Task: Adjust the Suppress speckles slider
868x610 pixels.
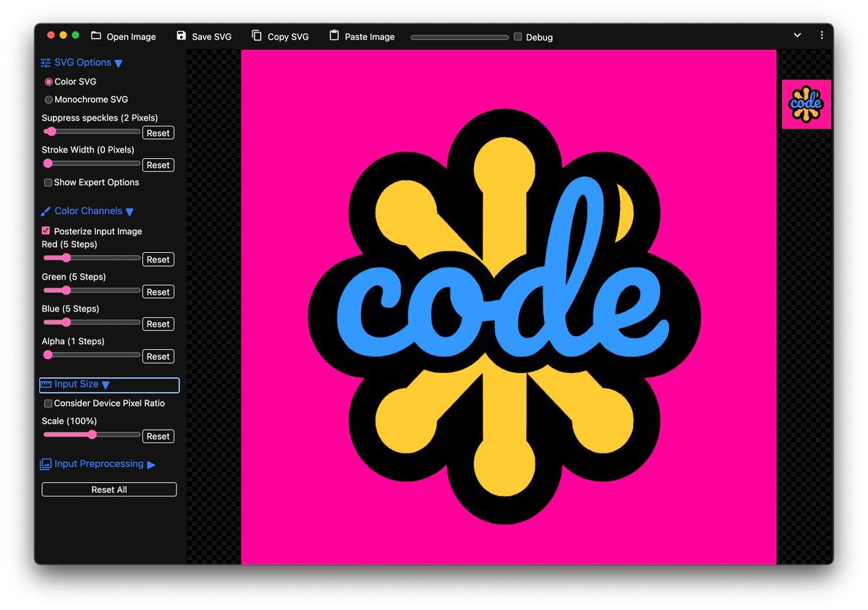Action: pos(92,132)
